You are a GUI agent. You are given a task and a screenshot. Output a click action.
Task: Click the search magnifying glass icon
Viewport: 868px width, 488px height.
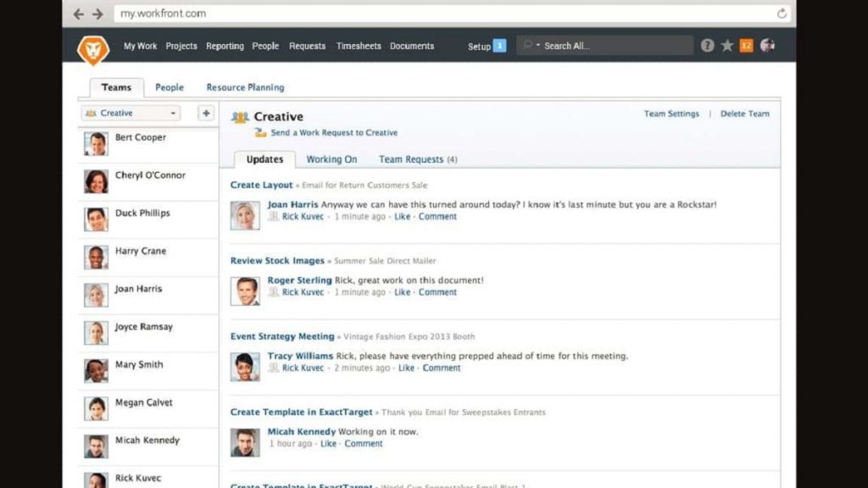point(526,45)
